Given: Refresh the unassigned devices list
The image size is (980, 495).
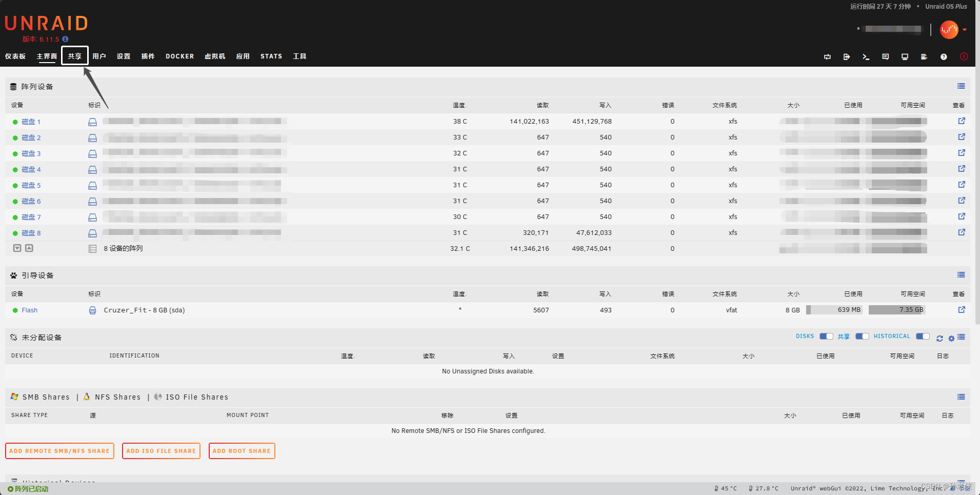Looking at the screenshot, I should tap(939, 338).
